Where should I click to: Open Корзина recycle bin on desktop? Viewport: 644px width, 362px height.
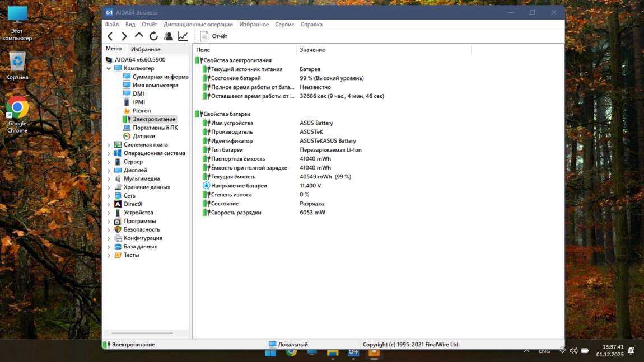[x=17, y=66]
